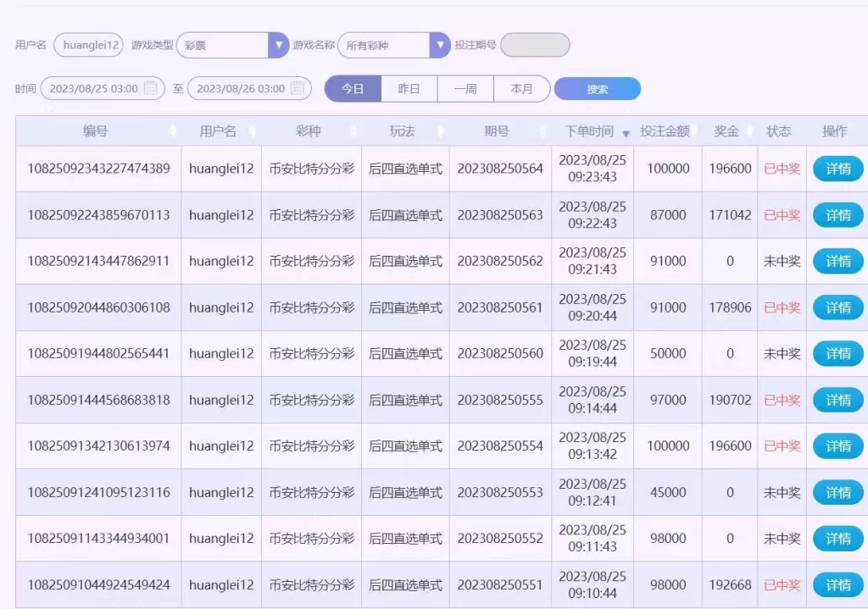Image resolution: width=868 pixels, height=609 pixels.
Task: Click sort arrows on 编号 column header
Action: (173, 131)
